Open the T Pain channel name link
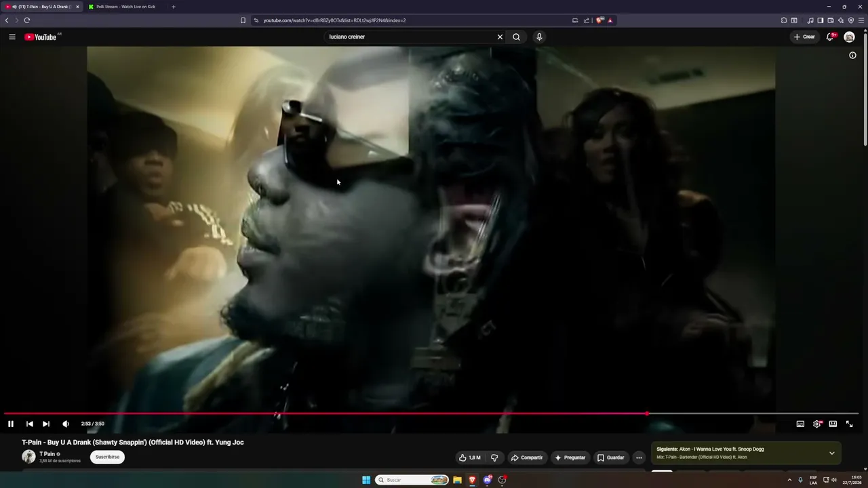 tap(47, 454)
